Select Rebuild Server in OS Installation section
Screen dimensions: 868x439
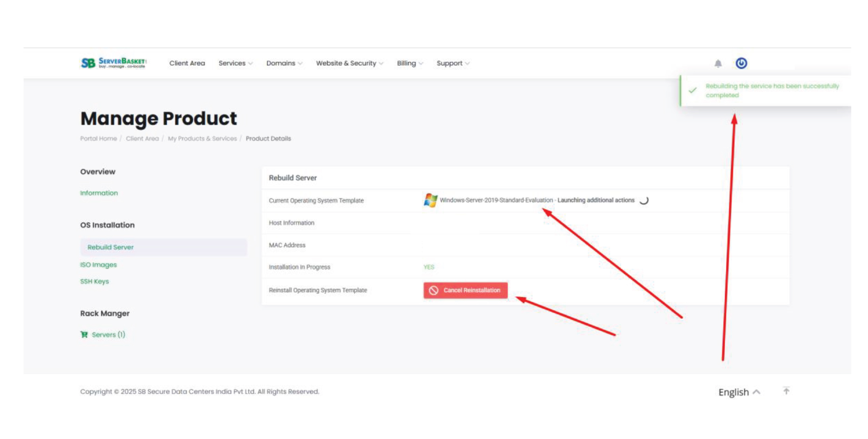[110, 247]
